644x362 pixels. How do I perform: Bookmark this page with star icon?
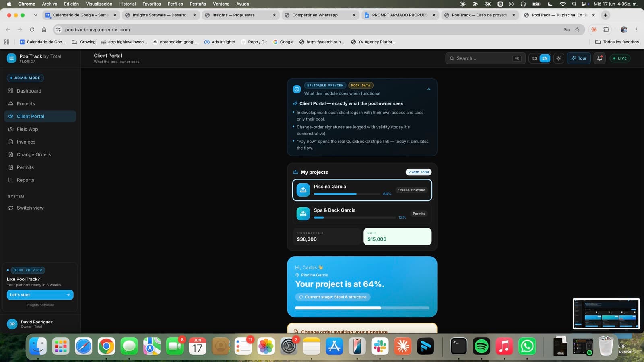click(577, 30)
